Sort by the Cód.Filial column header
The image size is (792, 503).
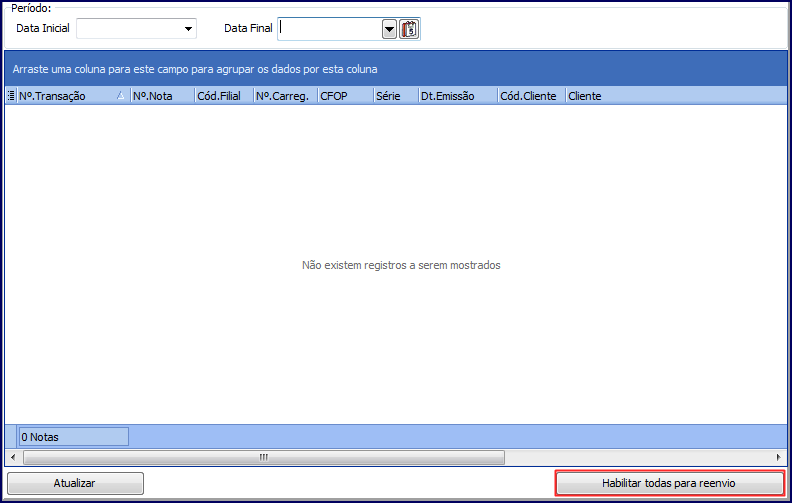(224, 95)
